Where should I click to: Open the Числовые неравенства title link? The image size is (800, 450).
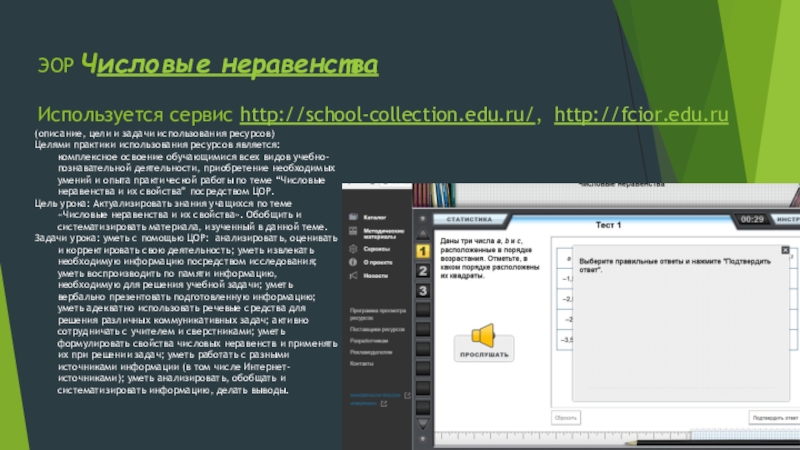230,65
